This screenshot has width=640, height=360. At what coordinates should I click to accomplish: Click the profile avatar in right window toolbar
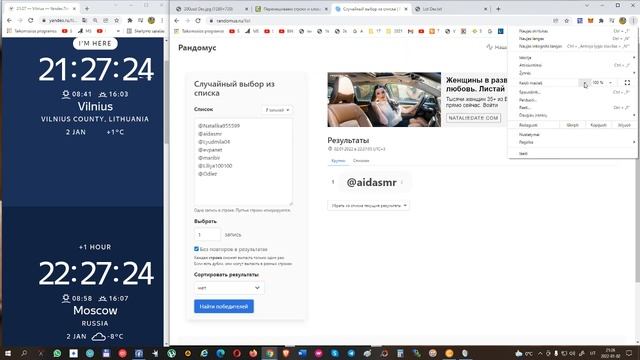[x=622, y=20]
